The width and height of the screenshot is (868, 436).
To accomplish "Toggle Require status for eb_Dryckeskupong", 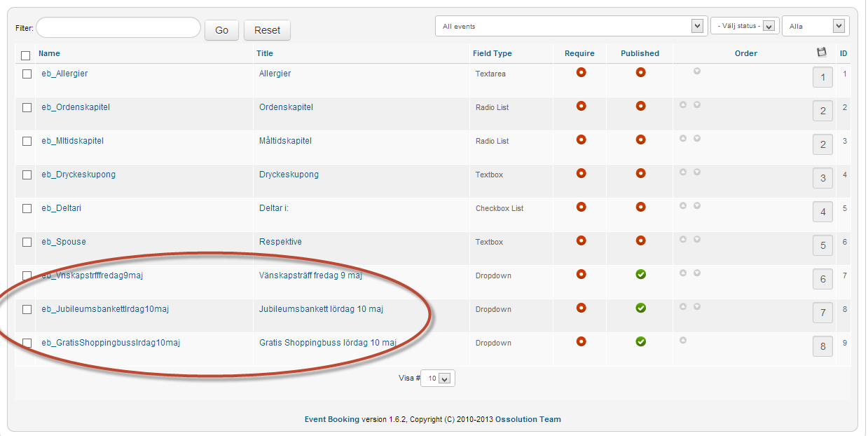I will tap(581, 173).
